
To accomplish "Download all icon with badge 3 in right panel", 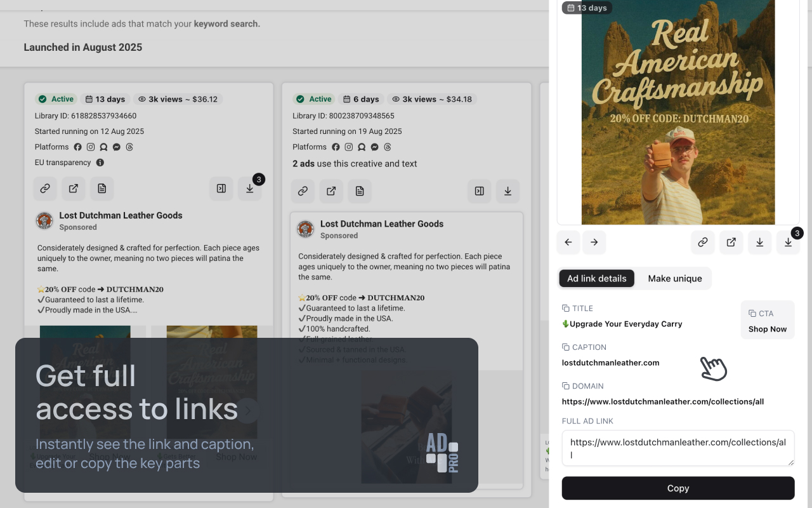I will point(788,242).
